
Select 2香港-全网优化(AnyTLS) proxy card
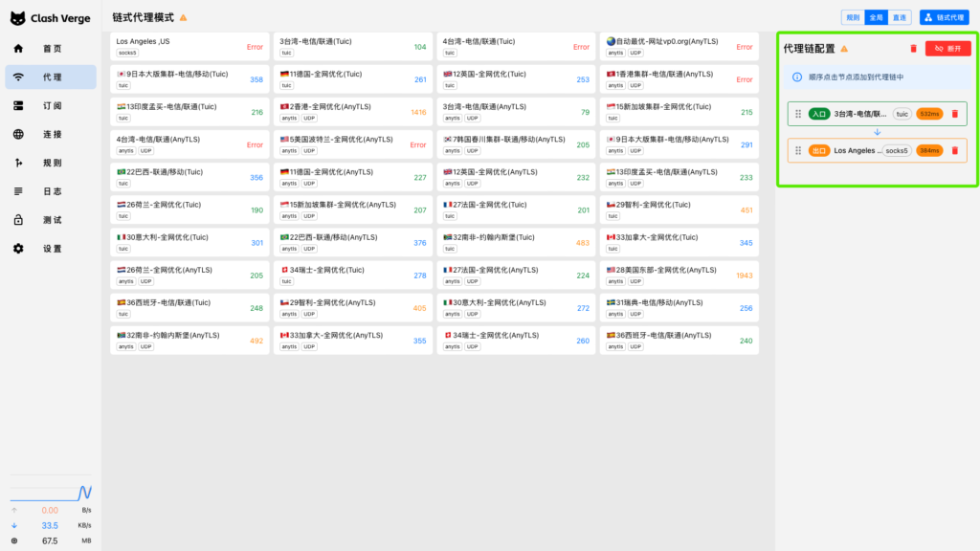tap(352, 112)
